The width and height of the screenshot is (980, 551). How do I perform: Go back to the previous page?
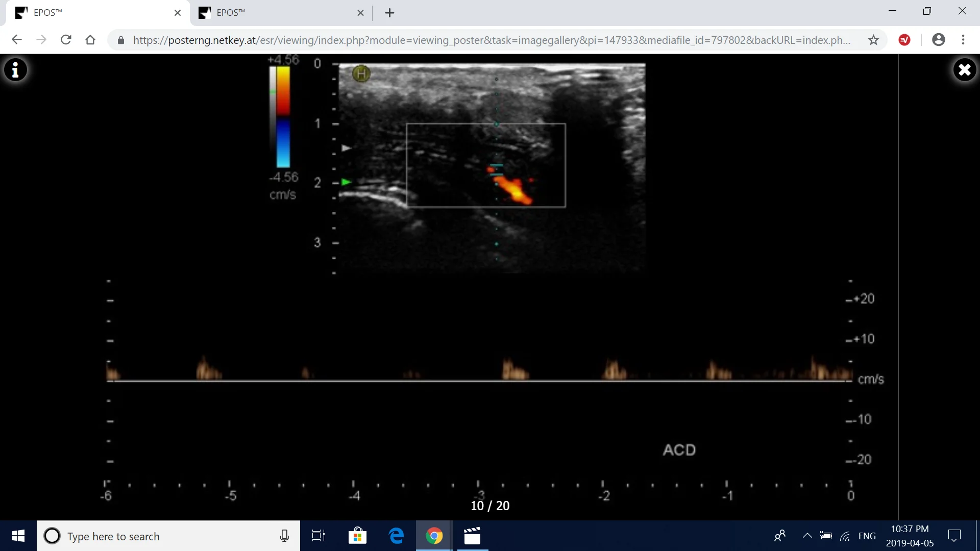click(x=17, y=40)
